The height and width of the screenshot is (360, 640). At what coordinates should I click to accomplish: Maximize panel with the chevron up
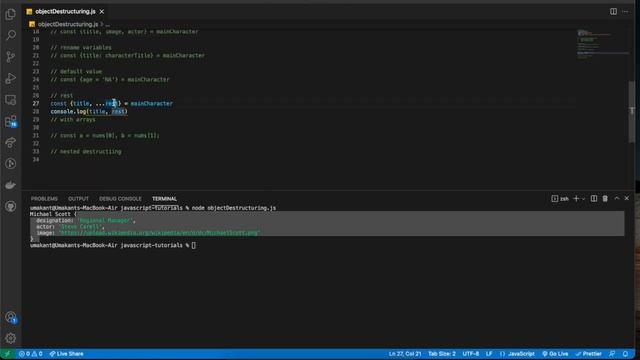coord(617,198)
